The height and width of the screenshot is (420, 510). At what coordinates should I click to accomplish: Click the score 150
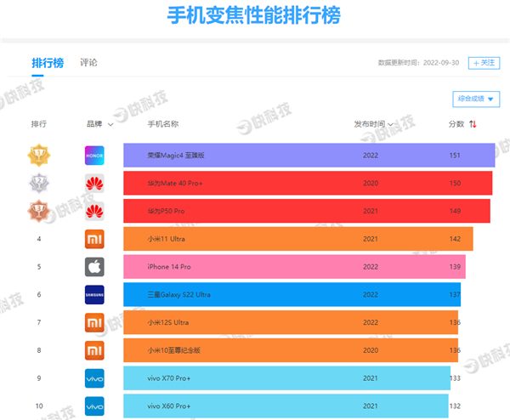(455, 183)
